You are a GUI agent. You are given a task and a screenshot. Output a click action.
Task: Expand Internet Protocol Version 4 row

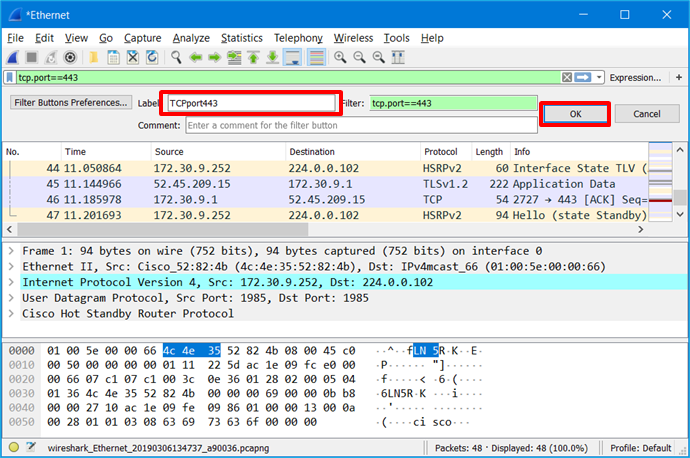(x=11, y=282)
